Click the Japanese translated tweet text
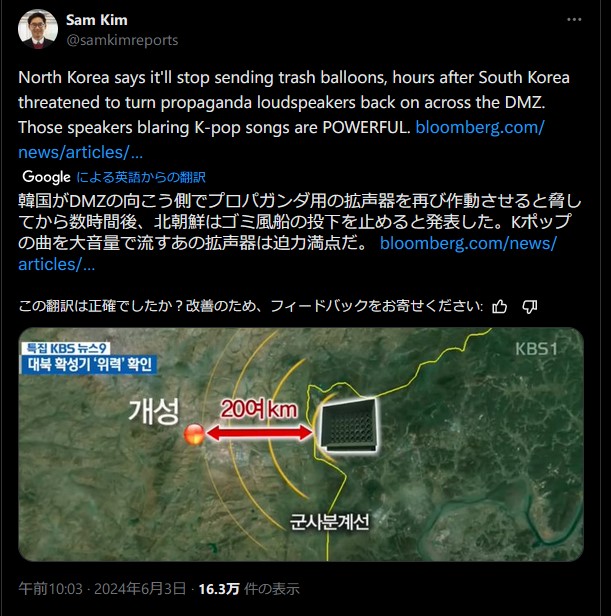 click(299, 233)
